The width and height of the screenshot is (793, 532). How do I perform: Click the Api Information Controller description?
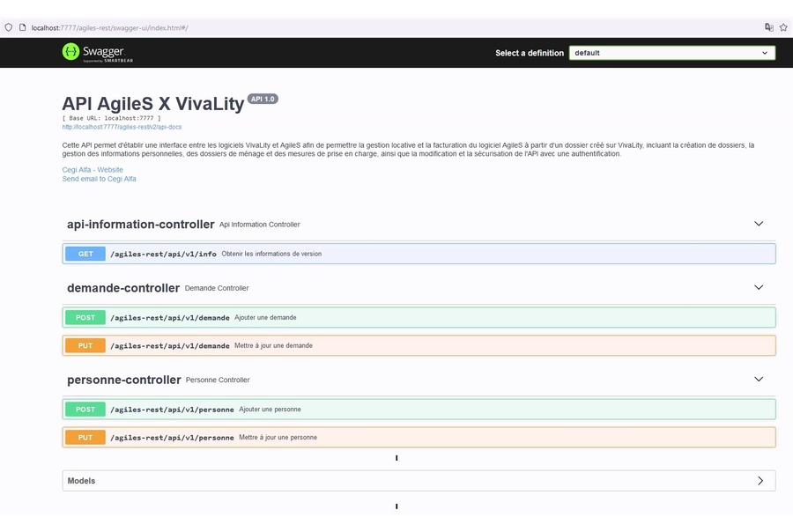pyautogui.click(x=259, y=225)
